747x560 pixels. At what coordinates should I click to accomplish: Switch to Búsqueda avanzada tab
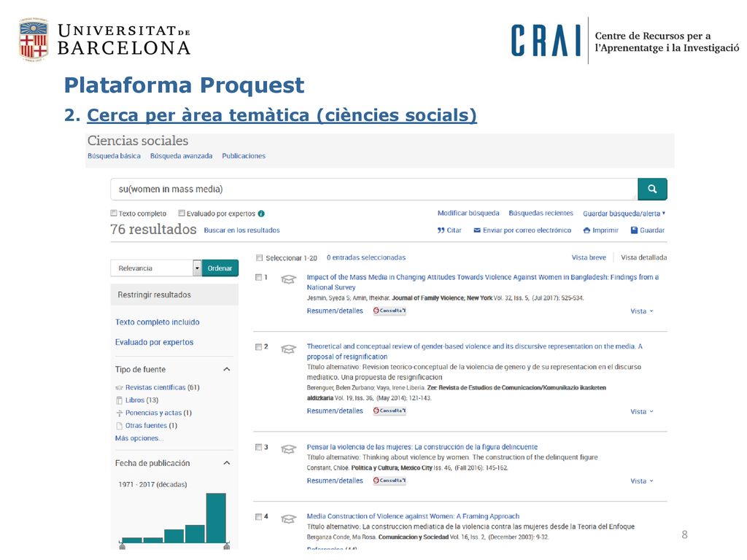[x=181, y=156]
